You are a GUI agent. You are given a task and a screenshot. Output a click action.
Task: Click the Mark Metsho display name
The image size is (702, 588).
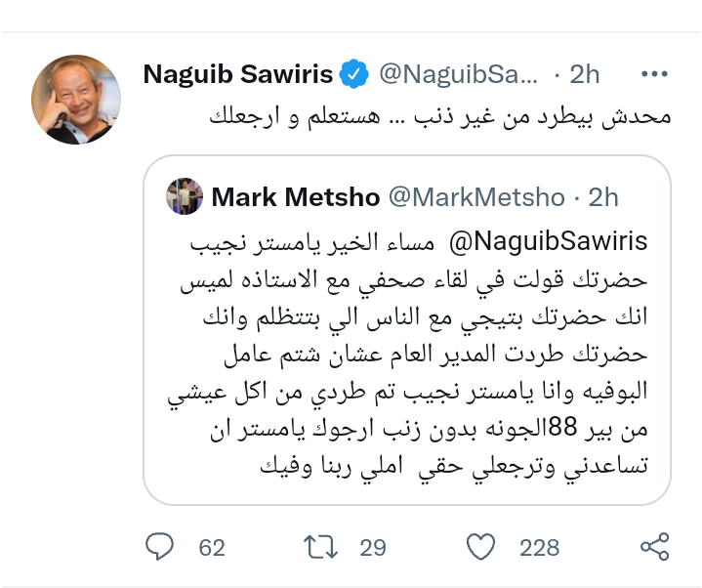click(294, 197)
